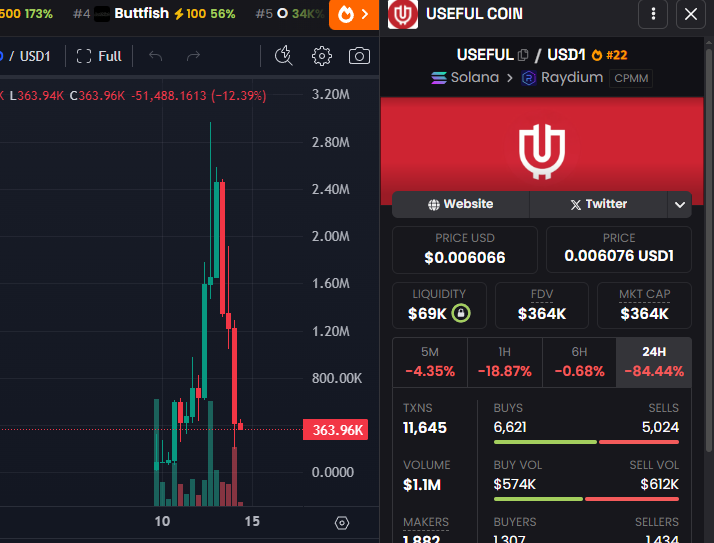
Task: Undo the last chart action
Action: pyautogui.click(x=155, y=56)
